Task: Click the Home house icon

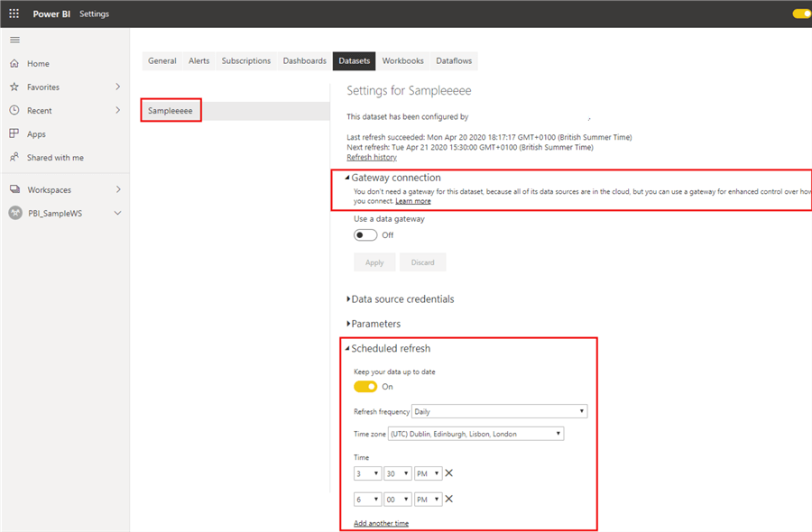Action: [14, 63]
